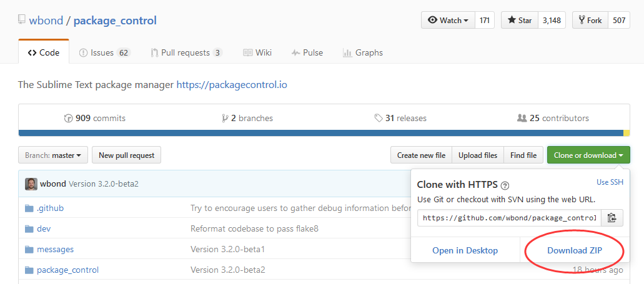Switch to the Issues tab
This screenshot has width=644, height=284.
(105, 52)
